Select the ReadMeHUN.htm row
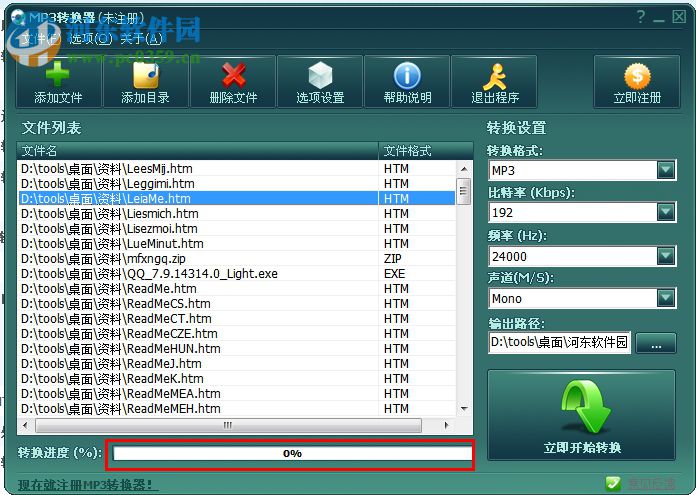Screen dimensions: 696x495 click(x=237, y=348)
